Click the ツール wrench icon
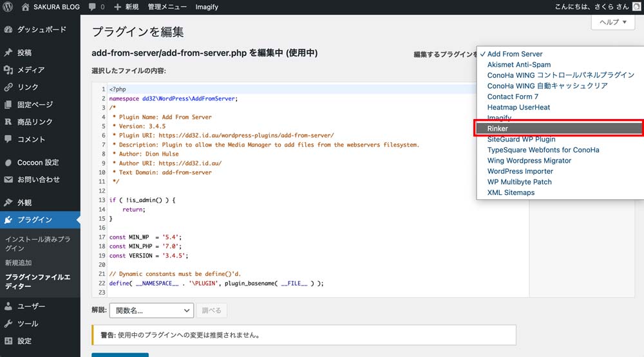Image resolution: width=644 pixels, height=357 pixels. [x=8, y=324]
